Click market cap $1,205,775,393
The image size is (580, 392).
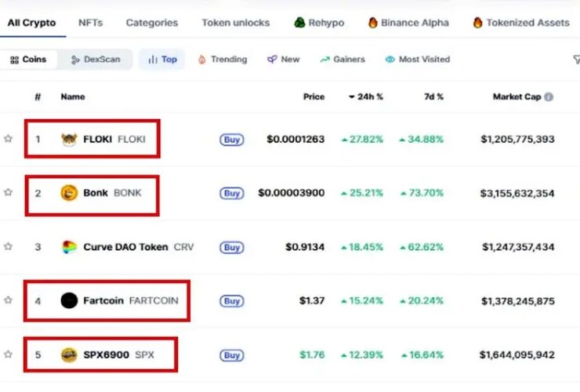(x=517, y=140)
